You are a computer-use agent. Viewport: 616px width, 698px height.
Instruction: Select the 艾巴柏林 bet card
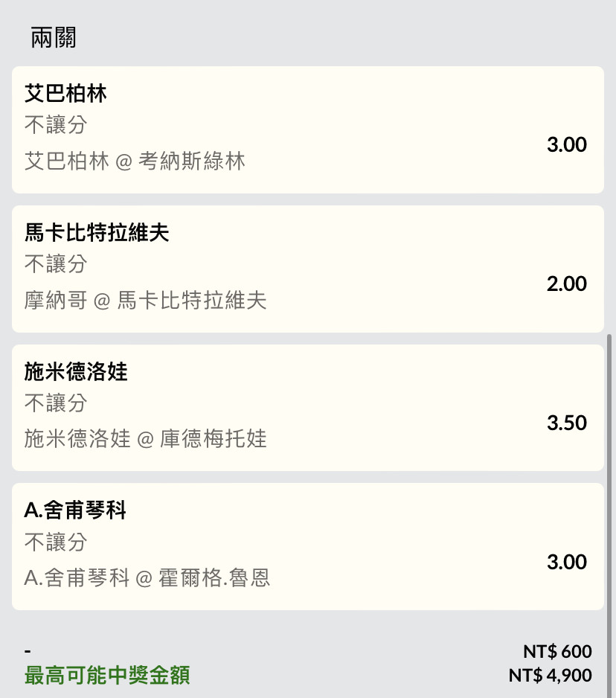(307, 129)
